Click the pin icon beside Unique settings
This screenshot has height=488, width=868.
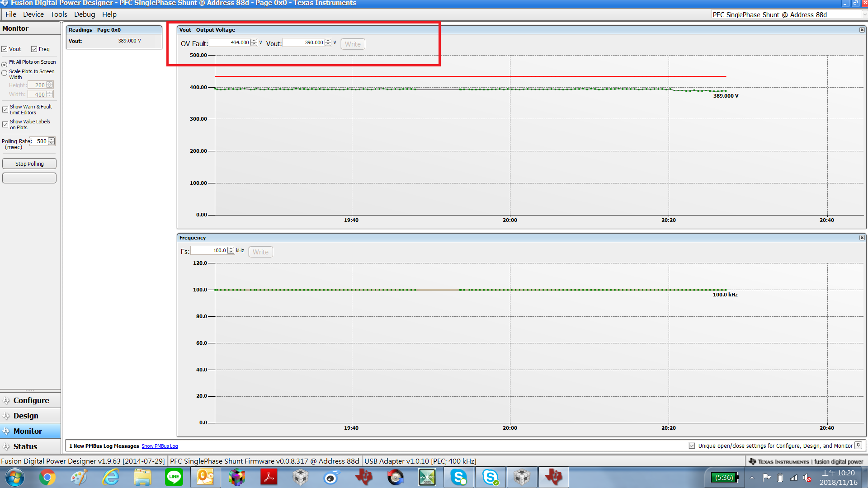(x=859, y=446)
